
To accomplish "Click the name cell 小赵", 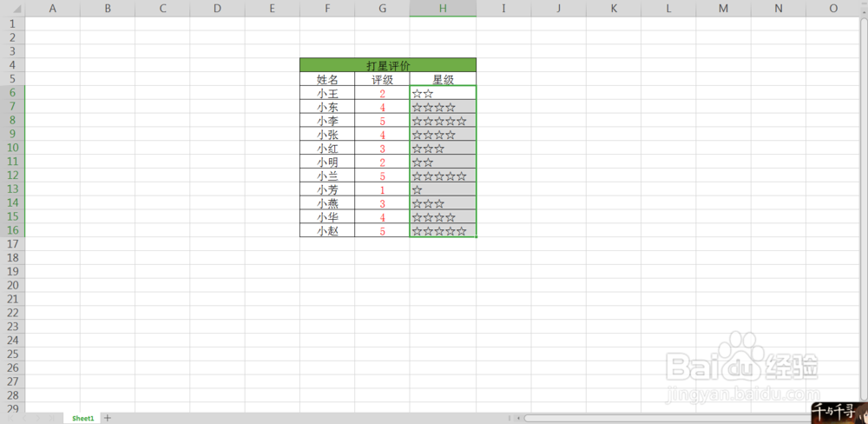I will coord(327,230).
